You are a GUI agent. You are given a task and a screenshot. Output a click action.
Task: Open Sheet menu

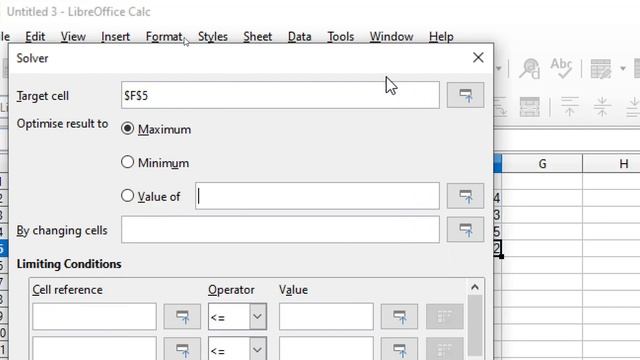pos(258,37)
